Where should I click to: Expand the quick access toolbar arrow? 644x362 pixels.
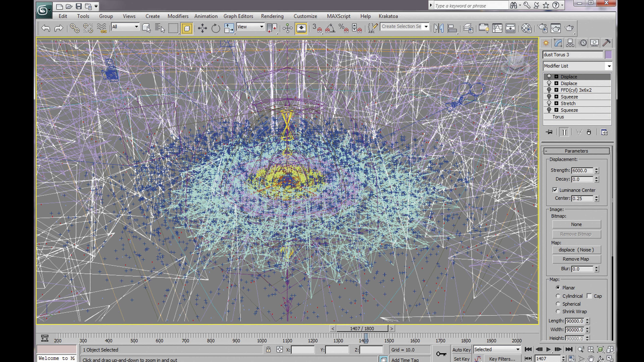point(96,6)
